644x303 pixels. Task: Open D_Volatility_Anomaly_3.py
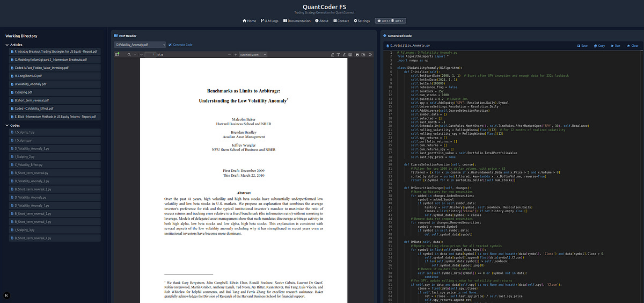coord(55,148)
